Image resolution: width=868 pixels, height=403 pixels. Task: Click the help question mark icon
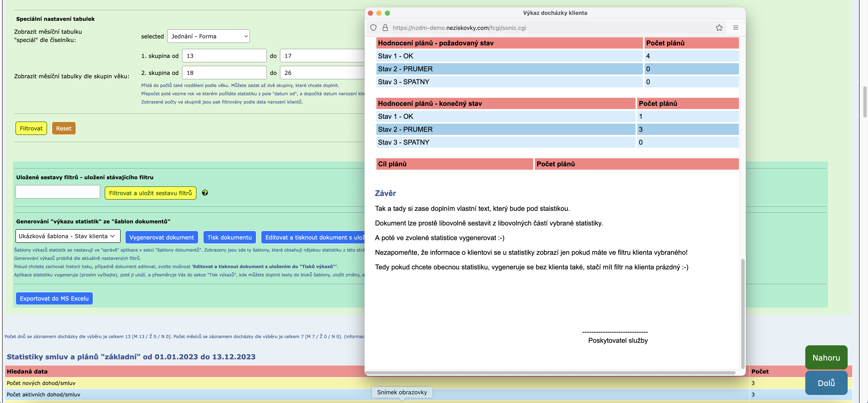pos(205,193)
